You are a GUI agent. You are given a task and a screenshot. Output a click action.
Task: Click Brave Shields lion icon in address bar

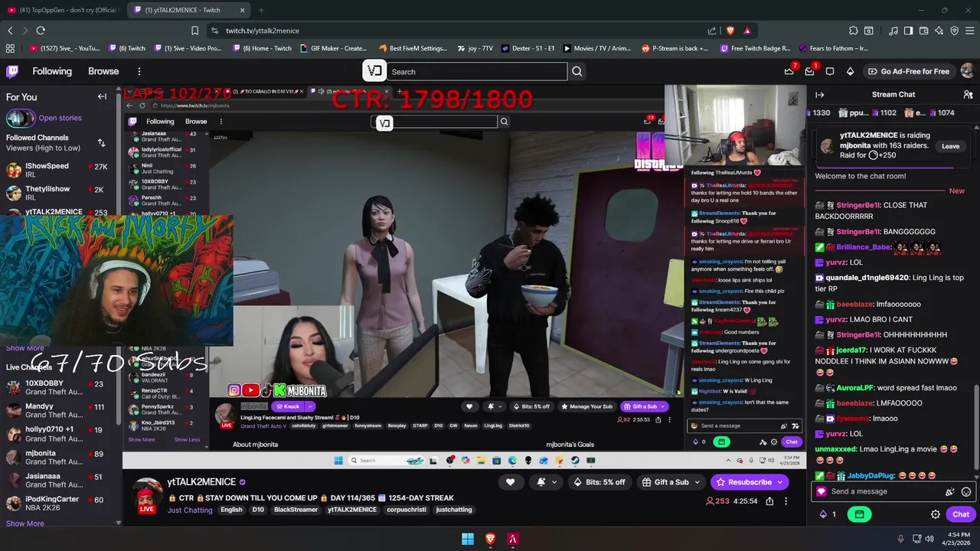[x=730, y=31]
